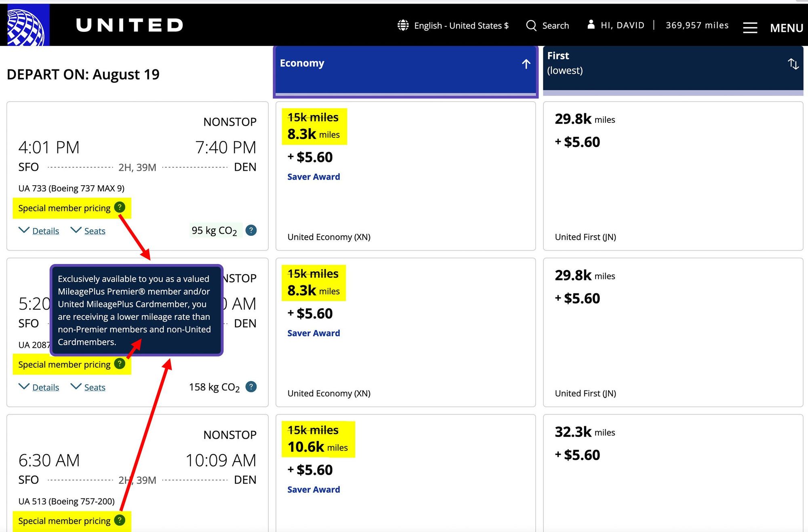Click the Search magnifier icon
The width and height of the screenshot is (808, 532).
pos(531,26)
